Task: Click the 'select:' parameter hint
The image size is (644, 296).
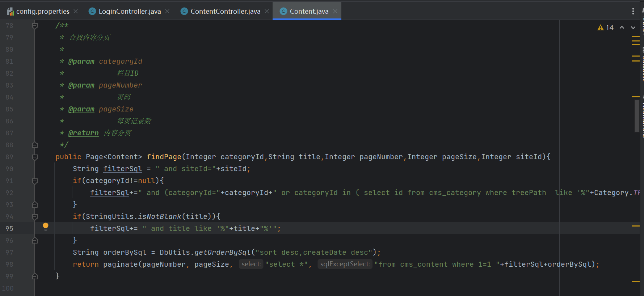Action: click(x=251, y=264)
